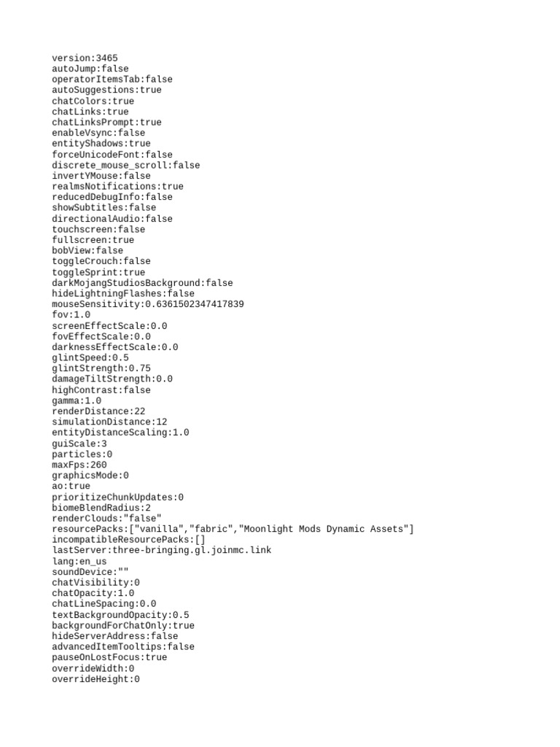This screenshot has width=560, height=747.
Task: Click the textBackgroundOpacity:0.5 line
Action: (120, 615)
